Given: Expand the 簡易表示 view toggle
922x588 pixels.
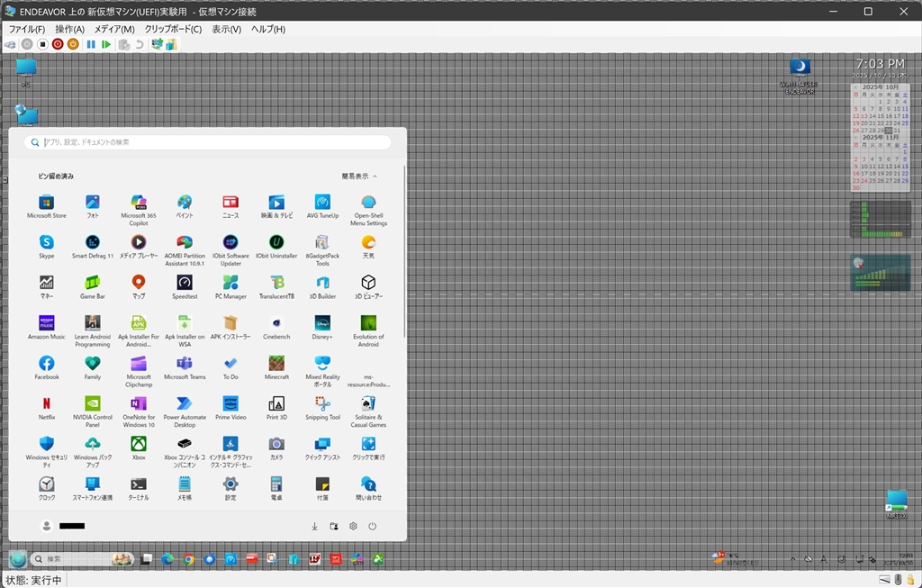Looking at the screenshot, I should click(359, 176).
